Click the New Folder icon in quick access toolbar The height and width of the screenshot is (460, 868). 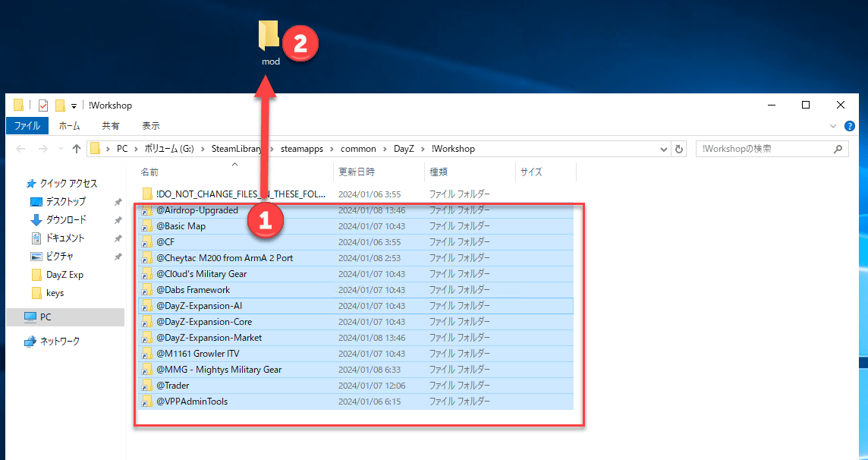(60, 106)
